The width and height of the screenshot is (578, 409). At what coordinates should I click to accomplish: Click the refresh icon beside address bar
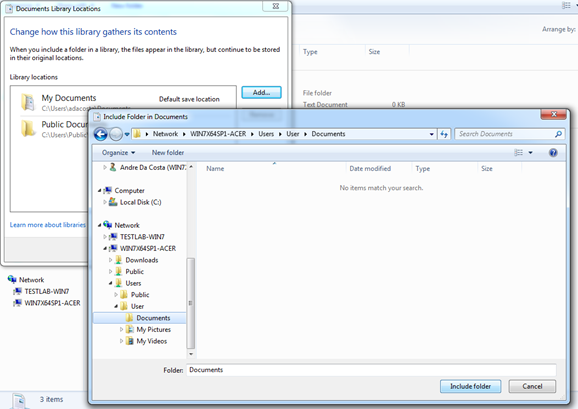click(444, 134)
